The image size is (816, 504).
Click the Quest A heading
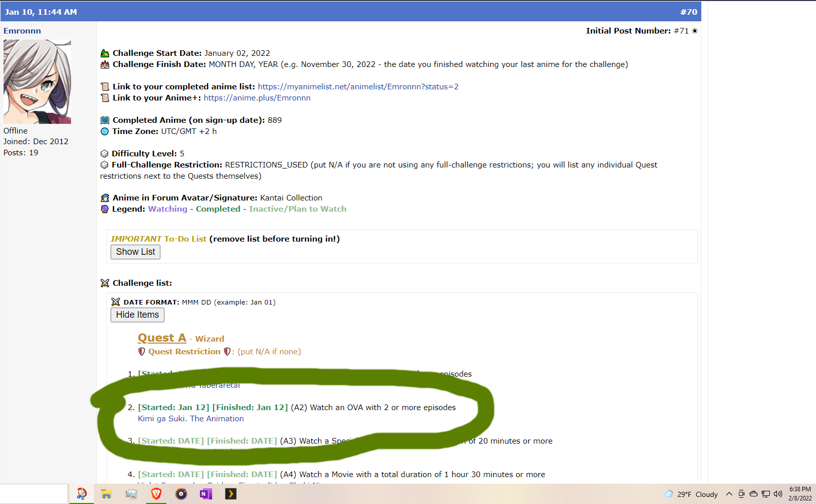tap(162, 338)
